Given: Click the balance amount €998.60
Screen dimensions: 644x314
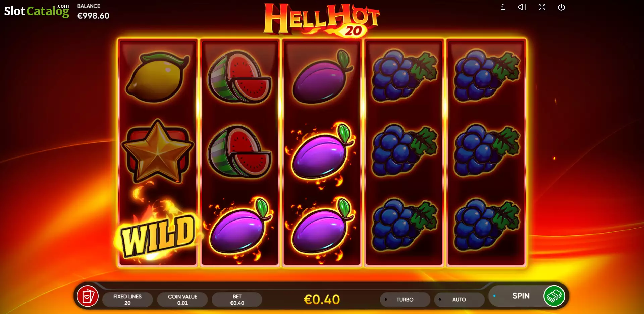Looking at the screenshot, I should click(x=93, y=16).
